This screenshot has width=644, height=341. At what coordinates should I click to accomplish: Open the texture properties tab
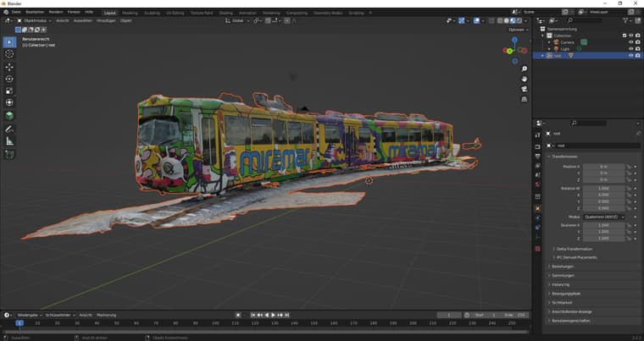pos(538,249)
